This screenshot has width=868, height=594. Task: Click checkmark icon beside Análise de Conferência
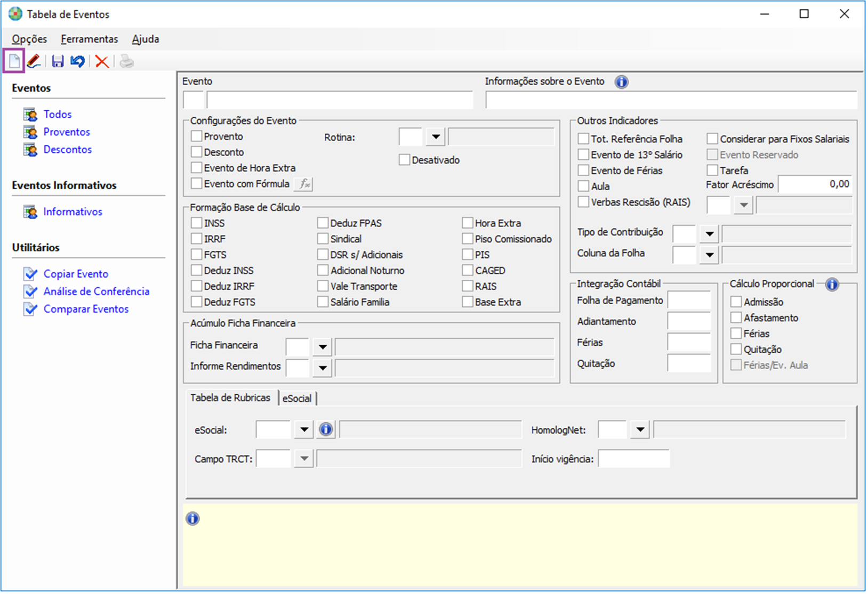(30, 291)
